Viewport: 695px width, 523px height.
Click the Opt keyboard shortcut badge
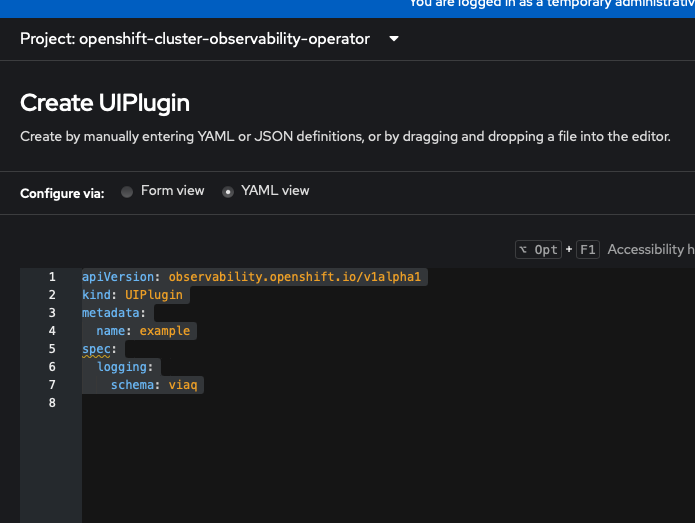(538, 250)
